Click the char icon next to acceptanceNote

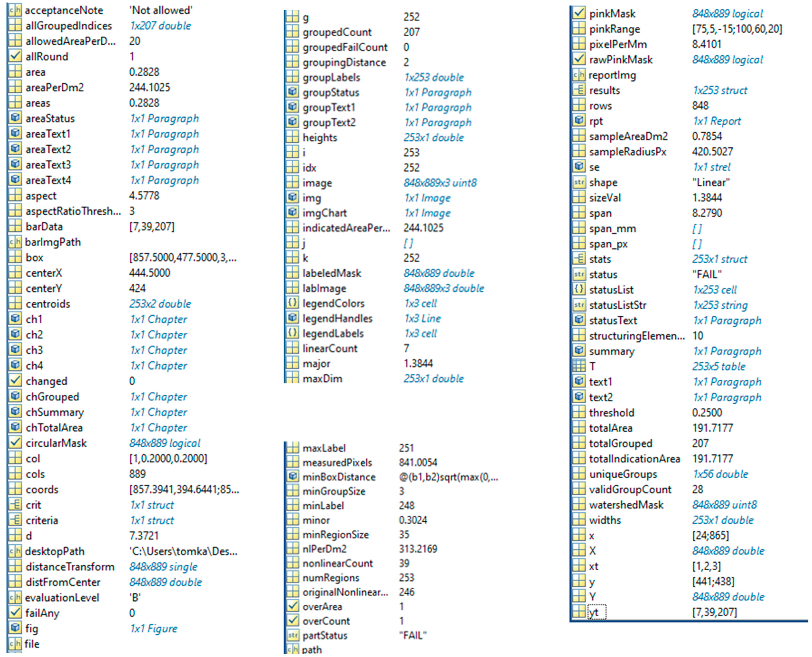pos(15,10)
